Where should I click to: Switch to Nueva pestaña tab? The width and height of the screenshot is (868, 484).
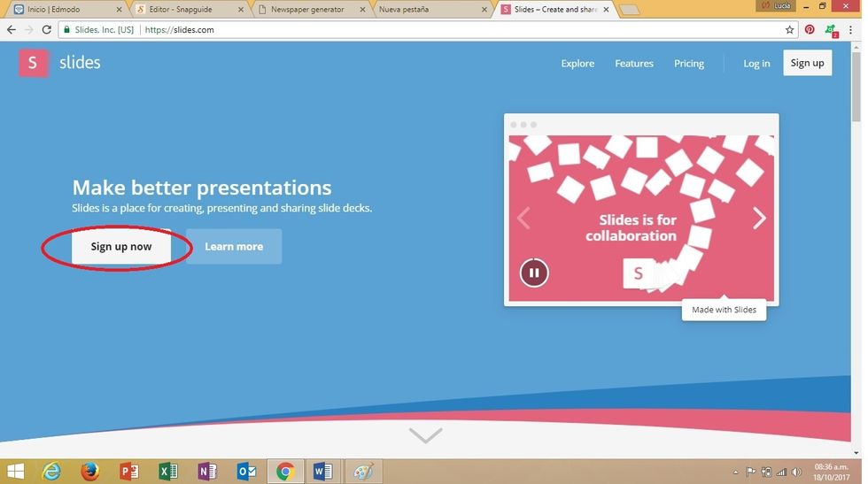(432, 10)
